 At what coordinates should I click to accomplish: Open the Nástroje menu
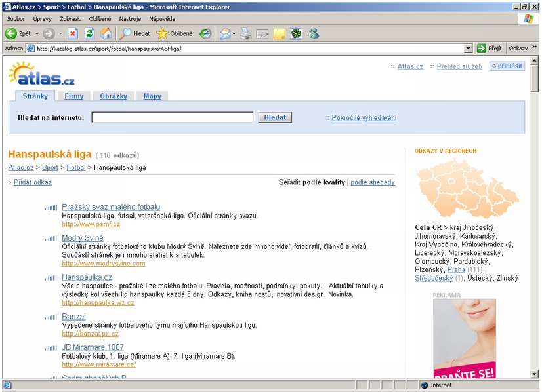click(x=130, y=18)
